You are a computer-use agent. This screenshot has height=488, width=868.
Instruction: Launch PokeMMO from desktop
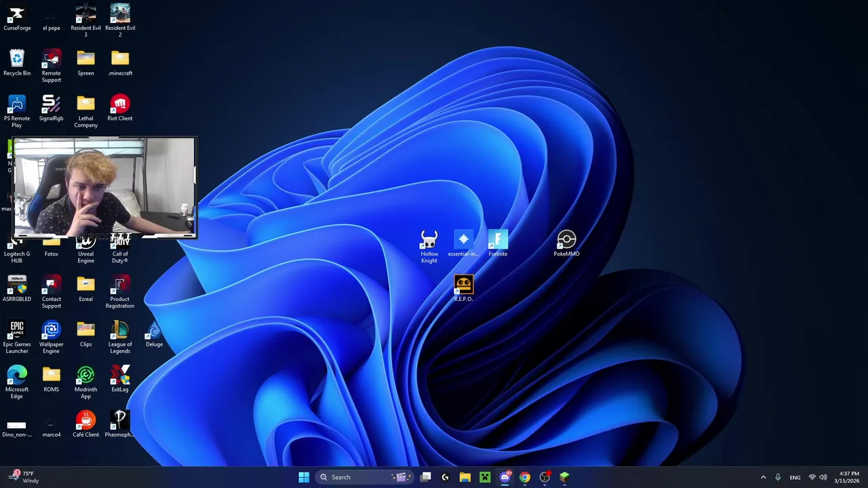click(x=566, y=244)
